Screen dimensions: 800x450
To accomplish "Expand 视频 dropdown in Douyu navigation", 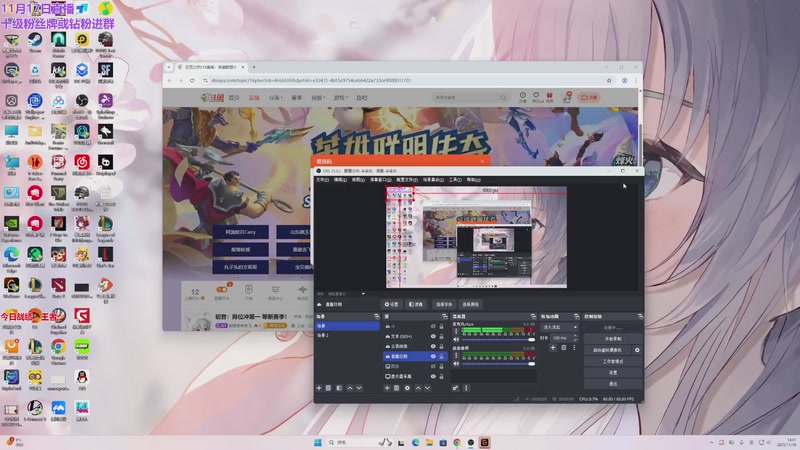I will [x=316, y=97].
